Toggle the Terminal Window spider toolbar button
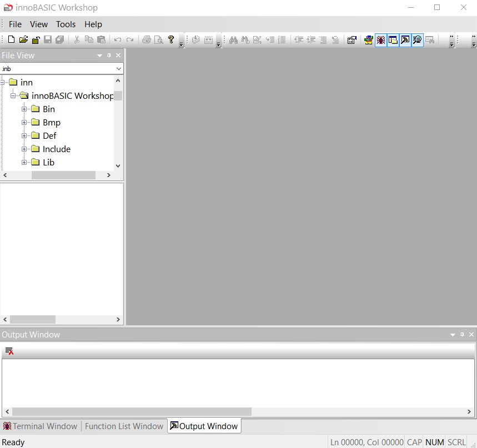The height and width of the screenshot is (448, 477). pos(381,39)
